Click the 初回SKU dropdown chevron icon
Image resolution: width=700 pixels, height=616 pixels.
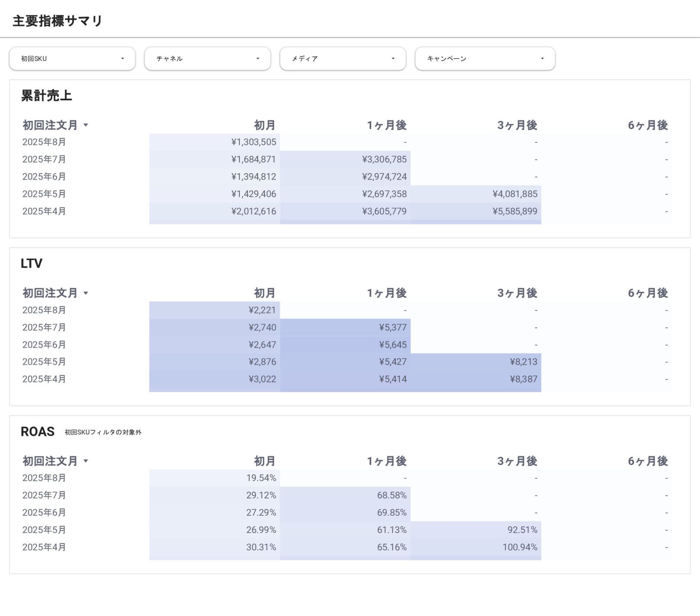pos(123,58)
